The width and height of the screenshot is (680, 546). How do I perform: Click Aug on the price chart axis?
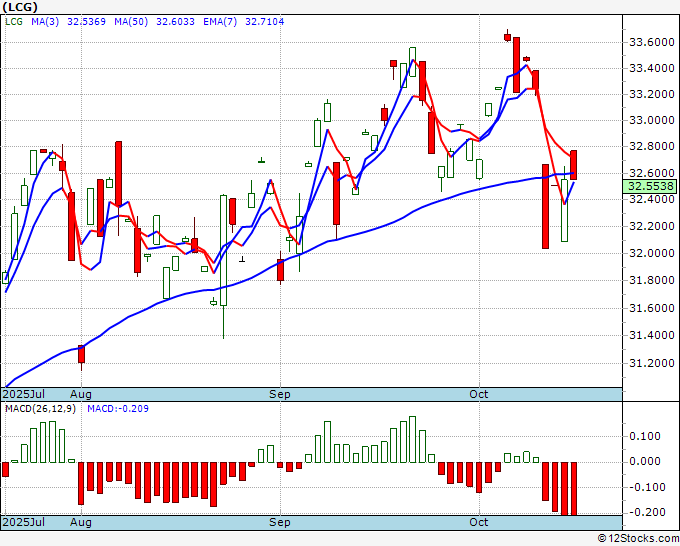coord(81,394)
